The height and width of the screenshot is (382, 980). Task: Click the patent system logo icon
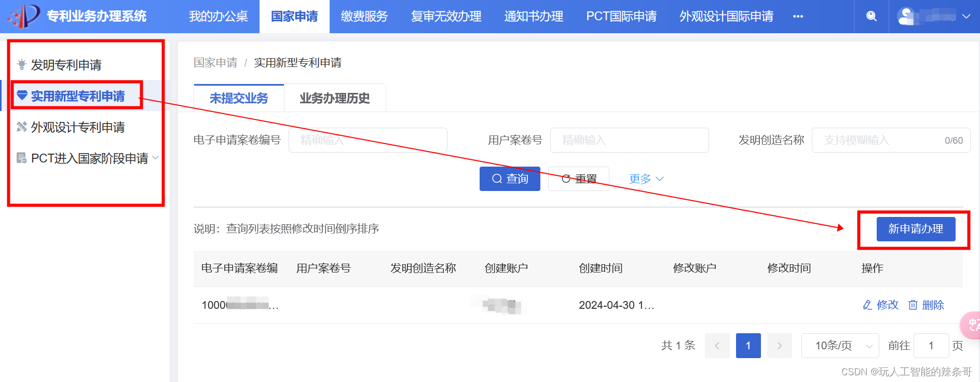23,16
